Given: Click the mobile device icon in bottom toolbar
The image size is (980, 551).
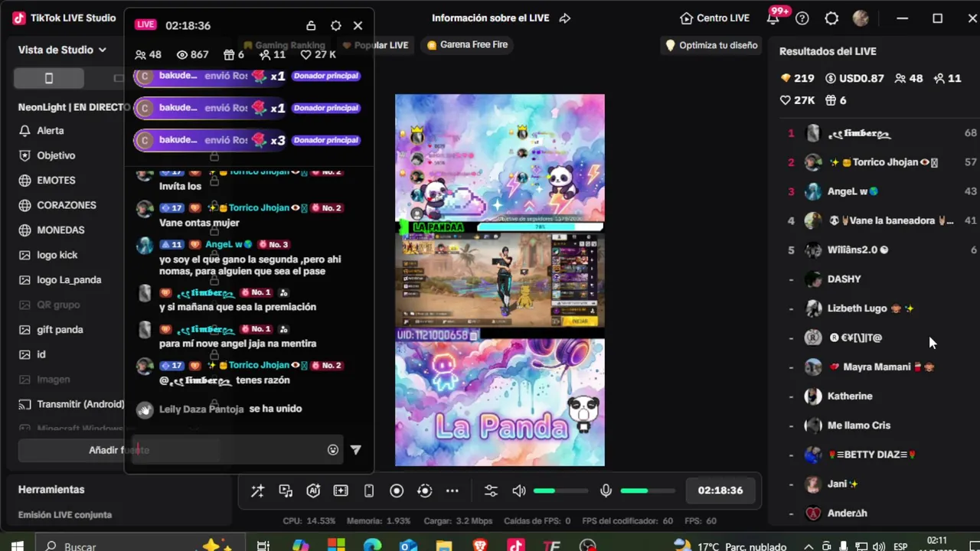Looking at the screenshot, I should (369, 491).
